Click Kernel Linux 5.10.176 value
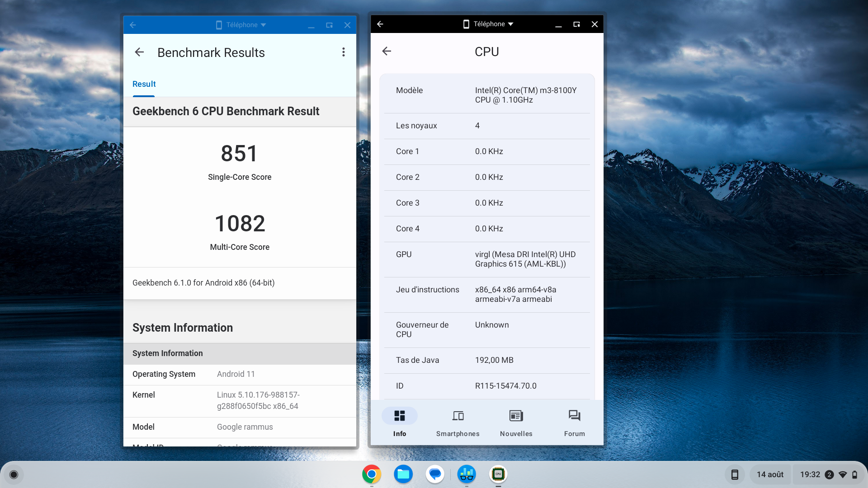 258,400
